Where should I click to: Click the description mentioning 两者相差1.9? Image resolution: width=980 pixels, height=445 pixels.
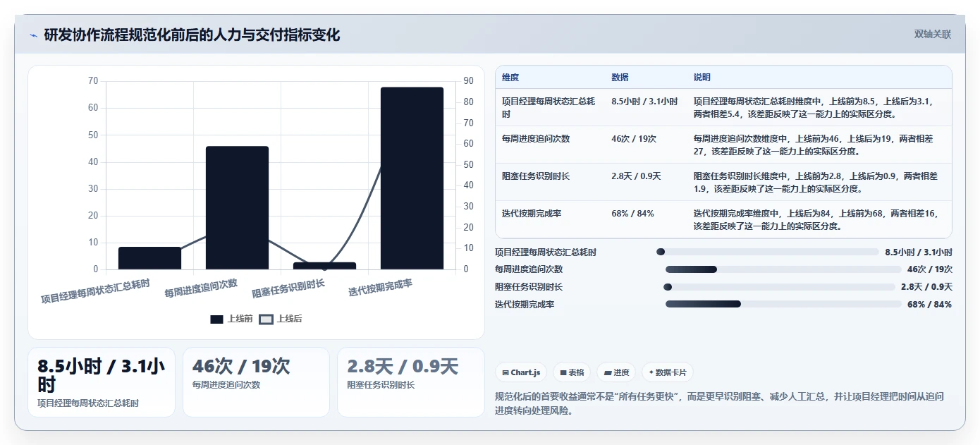coord(819,182)
